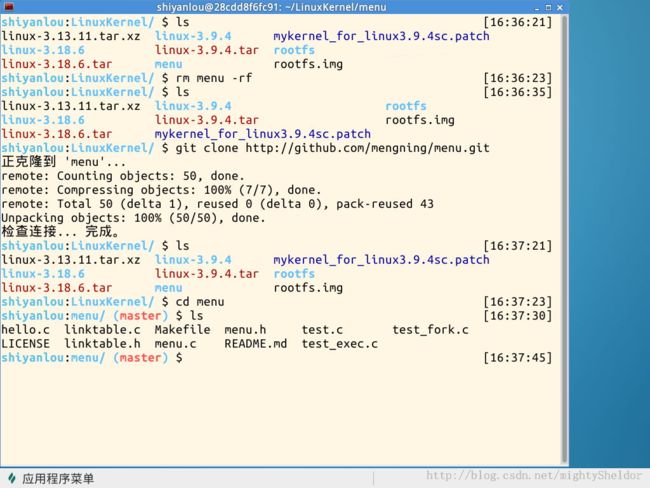The height and width of the screenshot is (488, 650).
Task: Open the 应用程序菜单 applications menu
Action: pyautogui.click(x=52, y=479)
